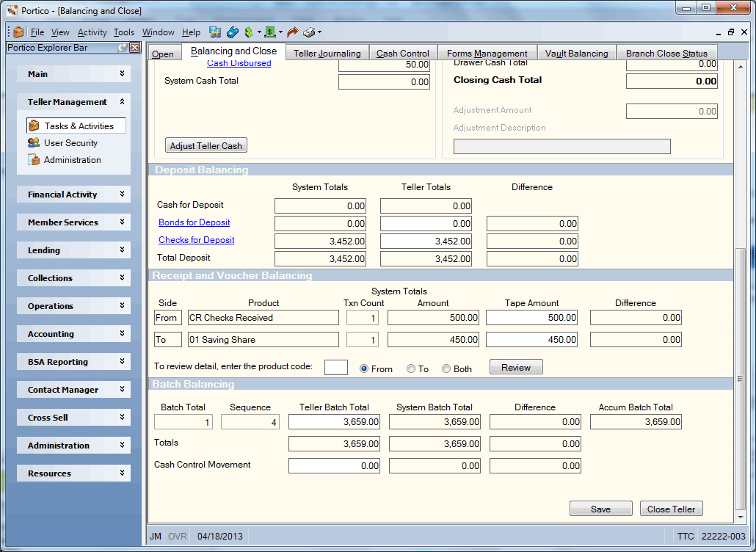
Task: Click the briefcase icon beside File menu
Action: click(18, 32)
